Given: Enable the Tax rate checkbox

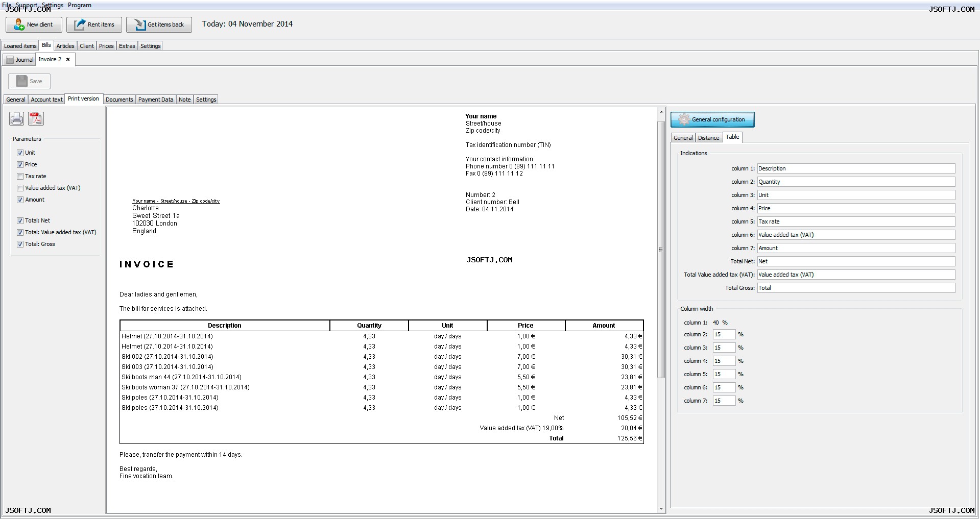Looking at the screenshot, I should coord(20,176).
